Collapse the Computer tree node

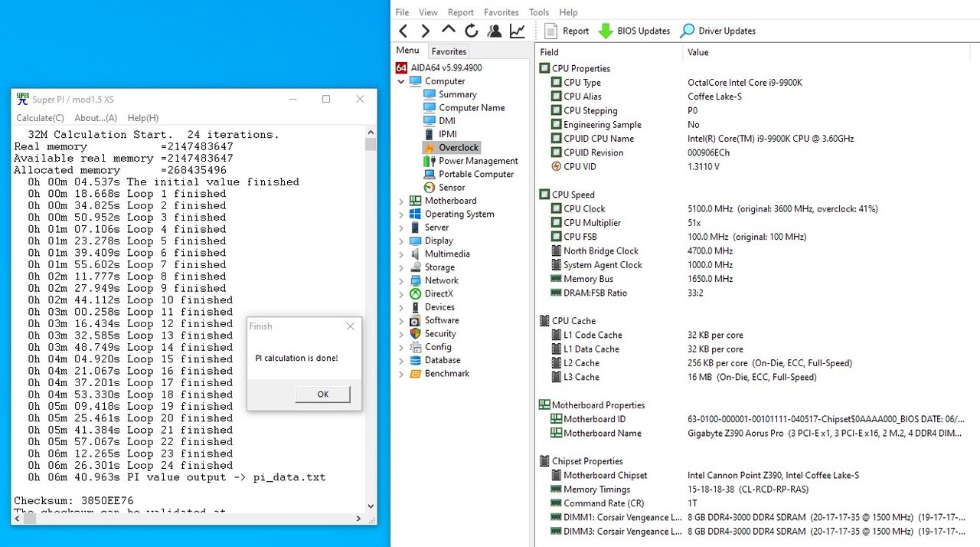point(400,81)
